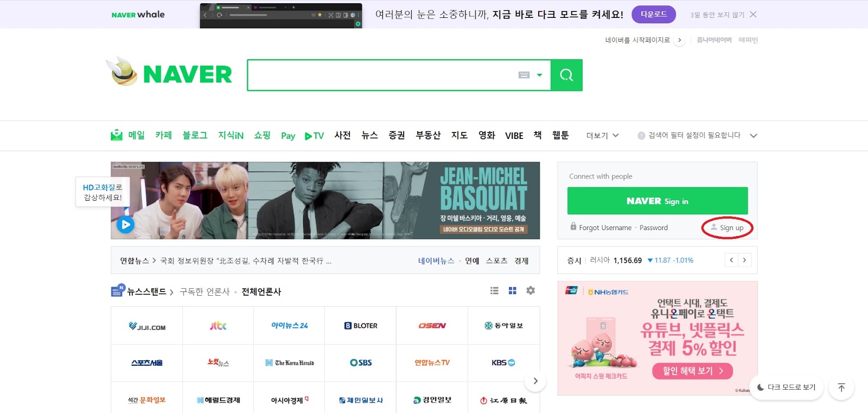
Task: Play the video via blue play button
Action: (x=125, y=224)
